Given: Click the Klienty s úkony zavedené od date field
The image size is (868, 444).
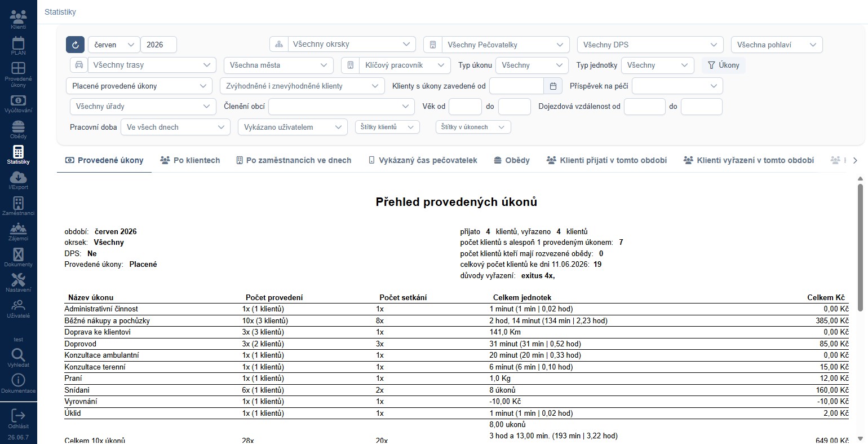Looking at the screenshot, I should 517,86.
